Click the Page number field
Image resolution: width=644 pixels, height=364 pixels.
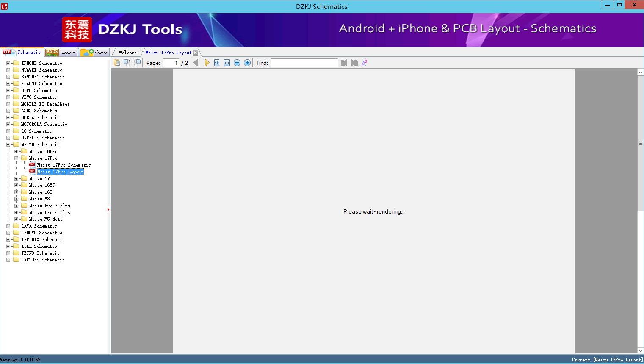[171, 63]
